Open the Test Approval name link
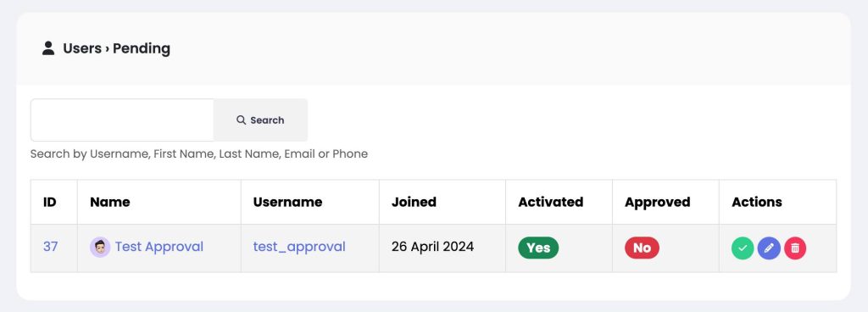This screenshot has width=868, height=312. (159, 247)
